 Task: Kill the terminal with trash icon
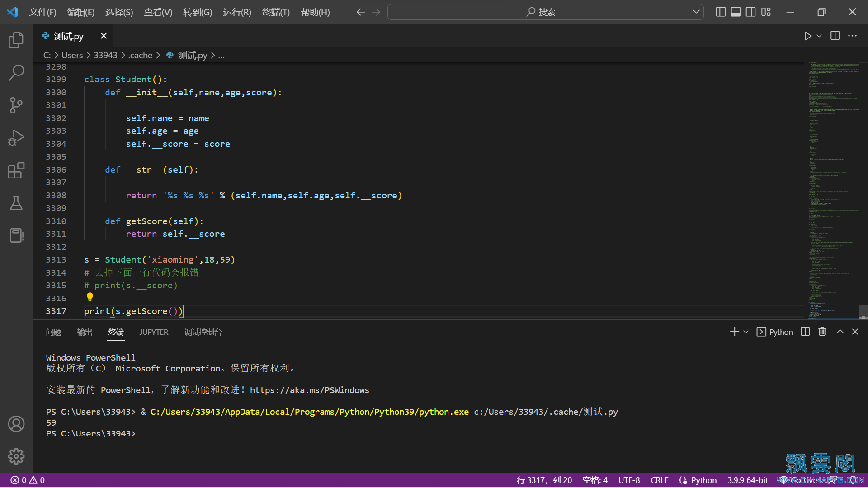(822, 332)
